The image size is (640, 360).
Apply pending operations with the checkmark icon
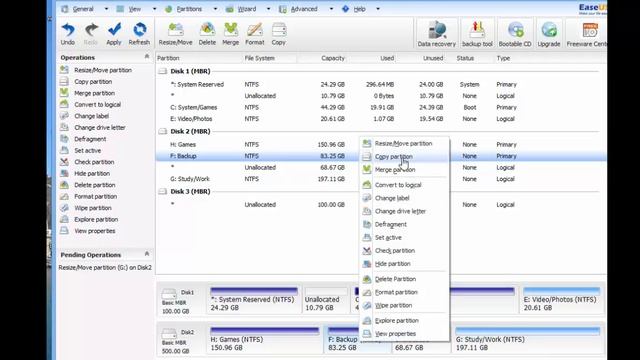[114, 34]
